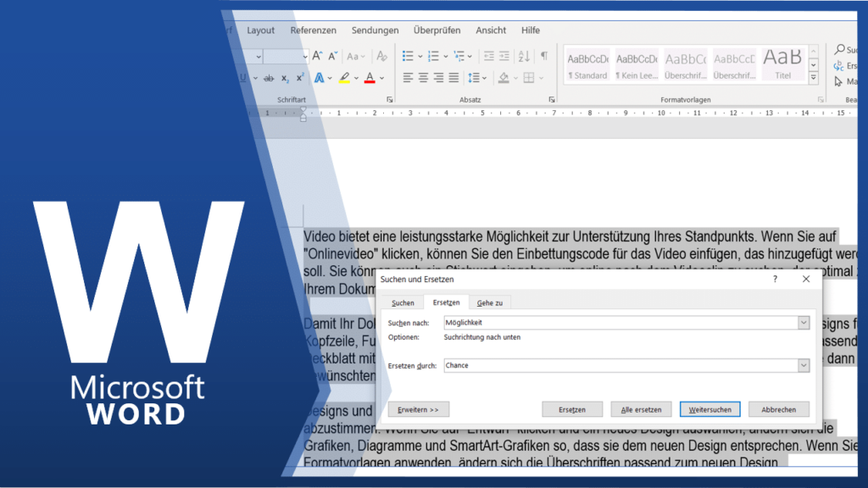Open the Layout ribbon tab
The width and height of the screenshot is (868, 488).
click(261, 30)
